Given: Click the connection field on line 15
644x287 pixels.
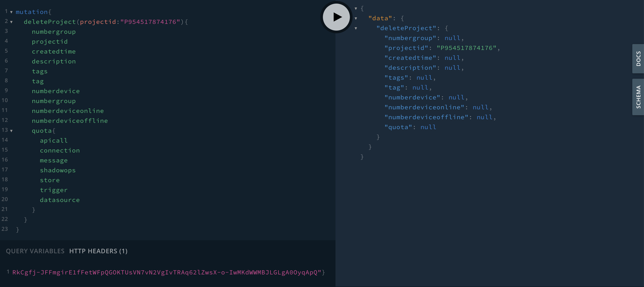Looking at the screenshot, I should (60, 150).
